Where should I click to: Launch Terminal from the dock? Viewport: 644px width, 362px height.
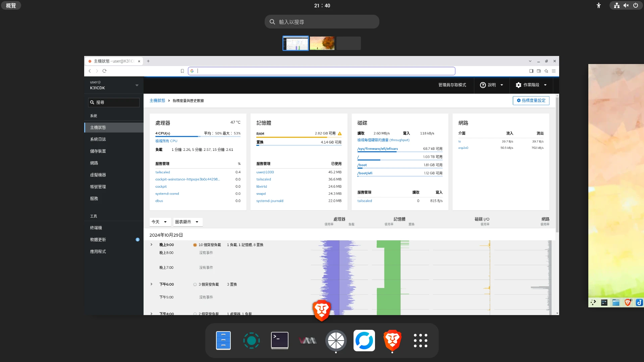pos(279,340)
